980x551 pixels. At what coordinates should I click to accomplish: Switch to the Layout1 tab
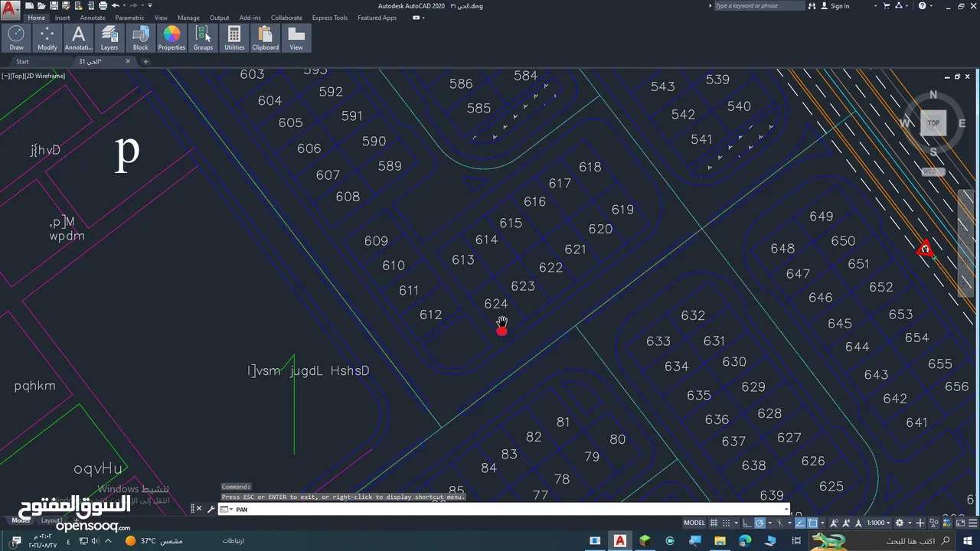(x=52, y=520)
